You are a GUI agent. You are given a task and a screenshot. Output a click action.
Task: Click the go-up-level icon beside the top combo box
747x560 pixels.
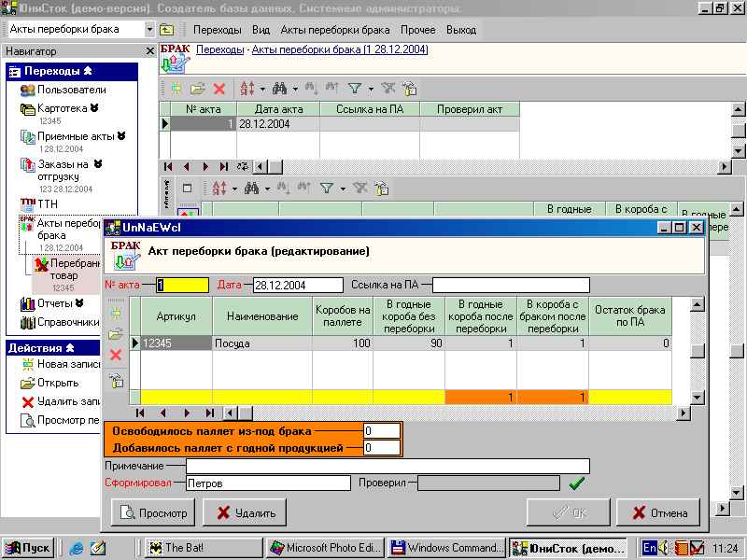point(167,30)
